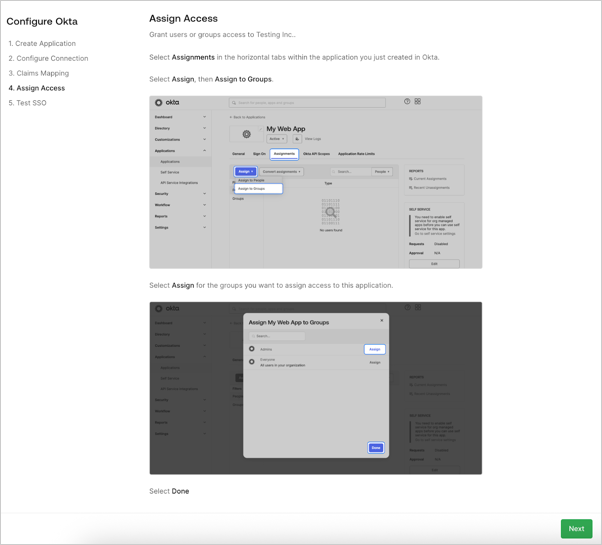The height and width of the screenshot is (545, 602).
Task: Collapse Applications in the first screenshot's sidebar
Action: pos(180,151)
